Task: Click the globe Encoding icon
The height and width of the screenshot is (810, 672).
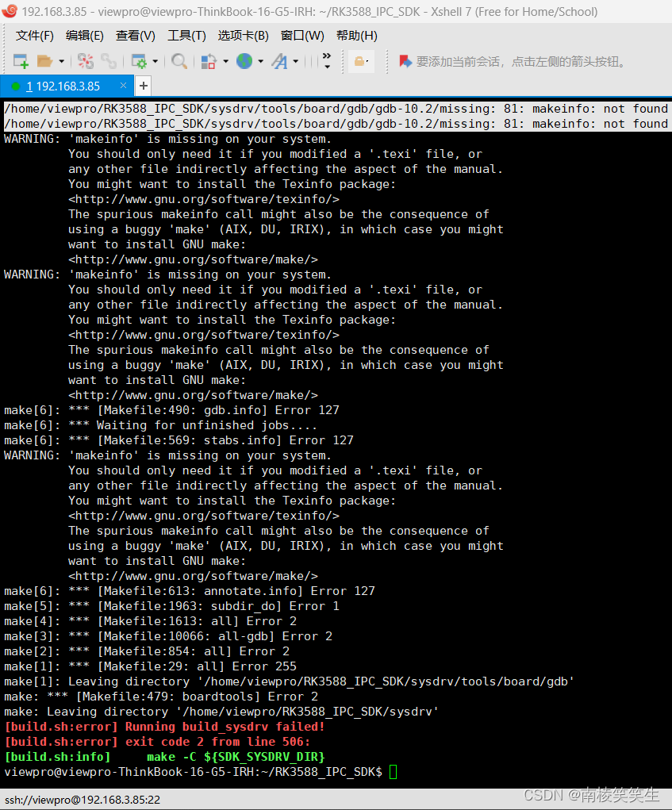Action: tap(244, 61)
